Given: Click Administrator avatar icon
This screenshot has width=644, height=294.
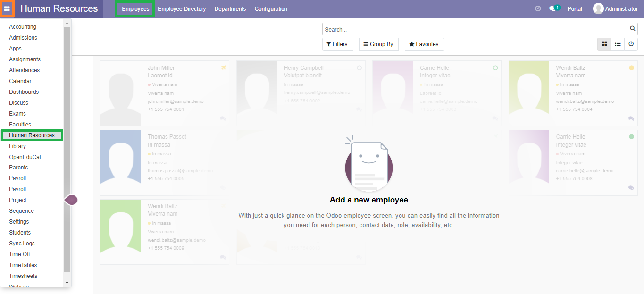Looking at the screenshot, I should [598, 8].
